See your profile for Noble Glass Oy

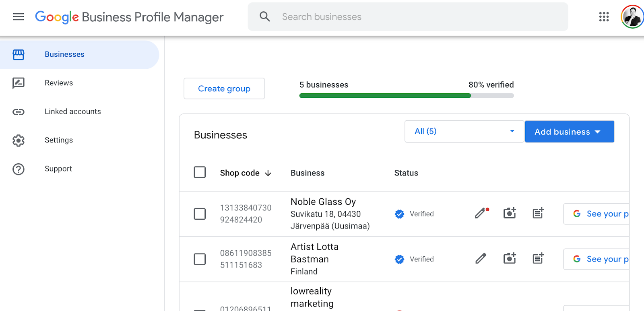pos(597,214)
